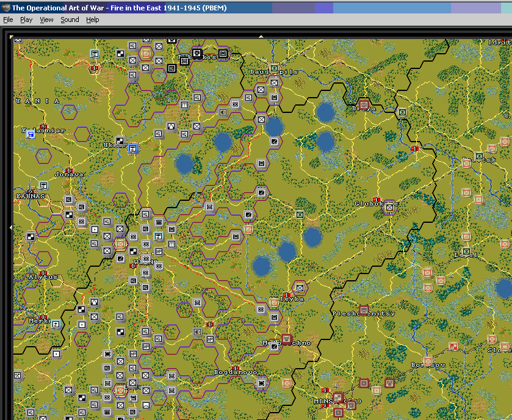Select the green unit at Daugavpils
Image resolution: width=512 pixels, height=420 pixels.
click(x=274, y=68)
